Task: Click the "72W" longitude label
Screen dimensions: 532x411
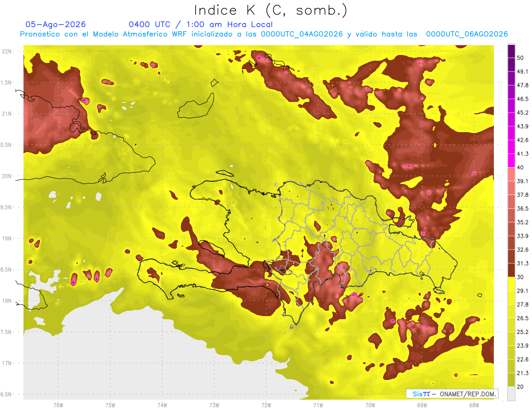Action: pyautogui.click(x=266, y=405)
